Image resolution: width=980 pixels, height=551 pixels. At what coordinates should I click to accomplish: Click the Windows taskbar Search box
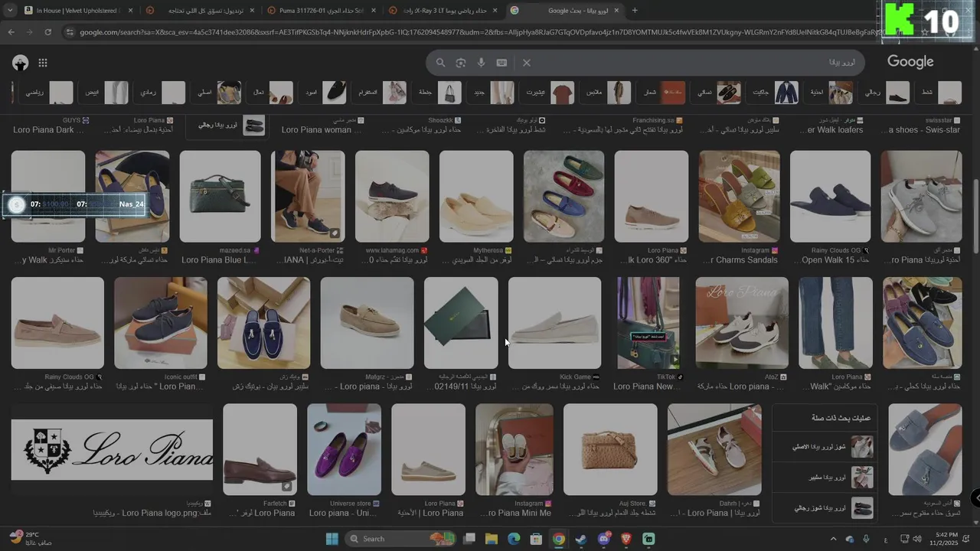(x=400, y=539)
